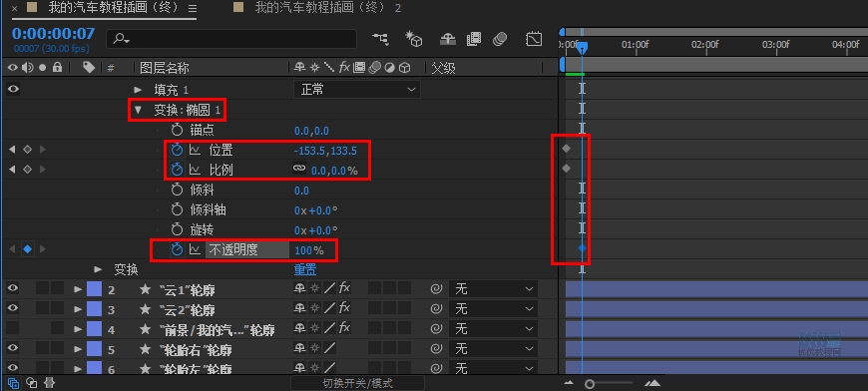The height and width of the screenshot is (391, 868).
Task: Zoom out the timeline with the small mountain icon
Action: [569, 383]
